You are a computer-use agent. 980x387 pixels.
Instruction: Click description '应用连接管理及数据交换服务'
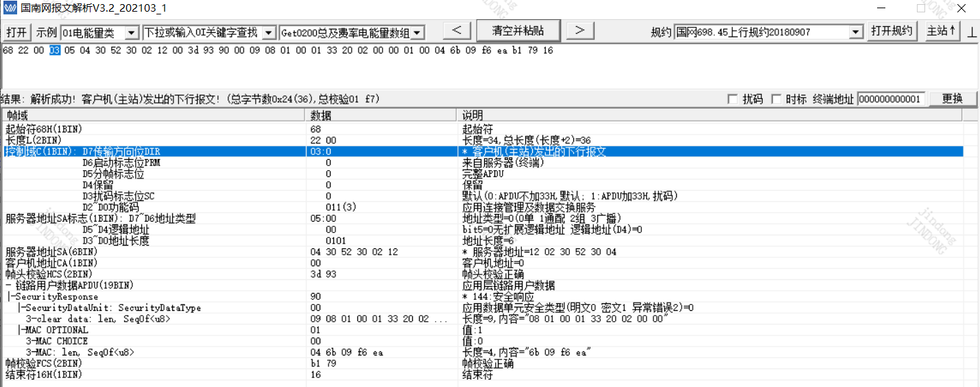529,207
